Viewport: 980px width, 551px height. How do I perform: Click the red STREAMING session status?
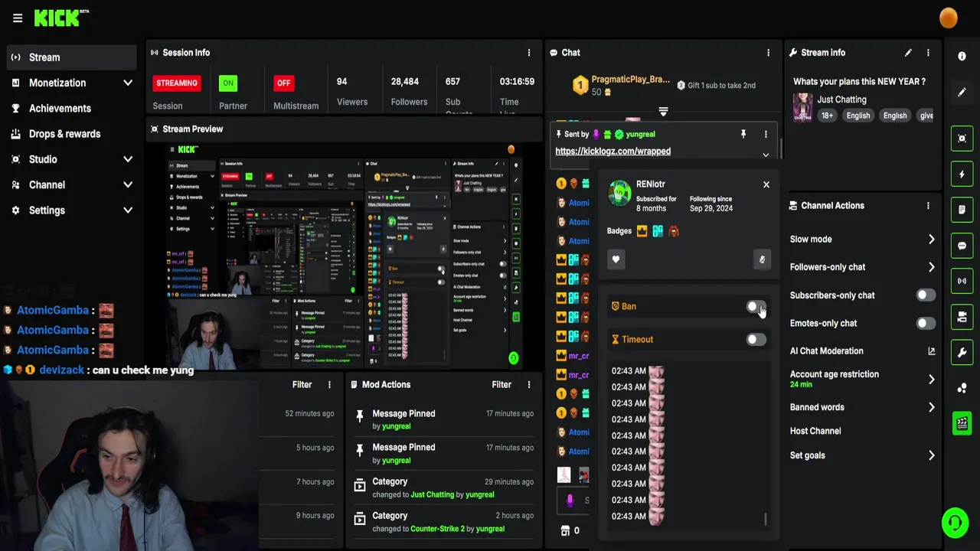coord(177,83)
